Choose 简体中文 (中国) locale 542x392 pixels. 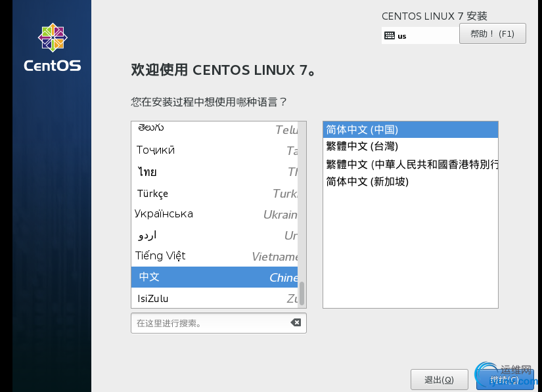(411, 129)
